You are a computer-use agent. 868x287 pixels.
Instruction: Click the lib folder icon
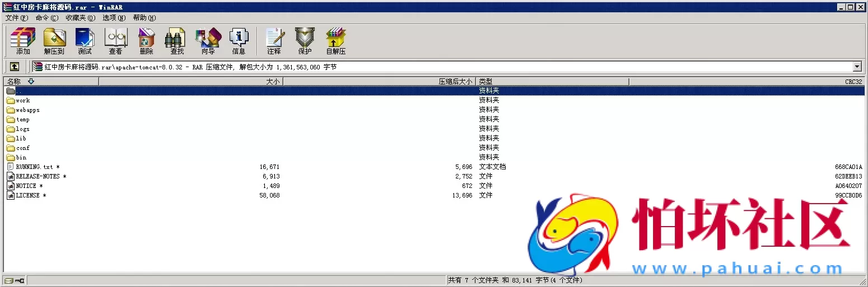[x=11, y=139]
